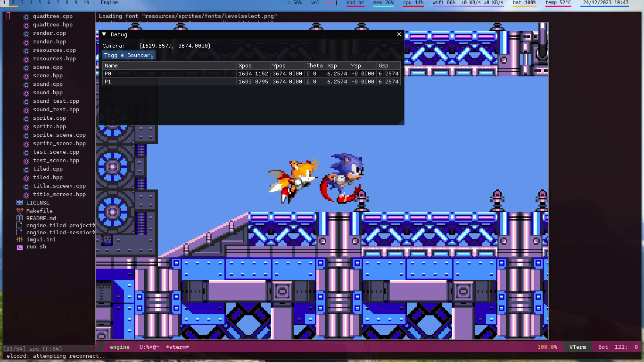Click the C++ icon beside tiled.cpp
This screenshot has height=362, width=644.
click(26, 169)
